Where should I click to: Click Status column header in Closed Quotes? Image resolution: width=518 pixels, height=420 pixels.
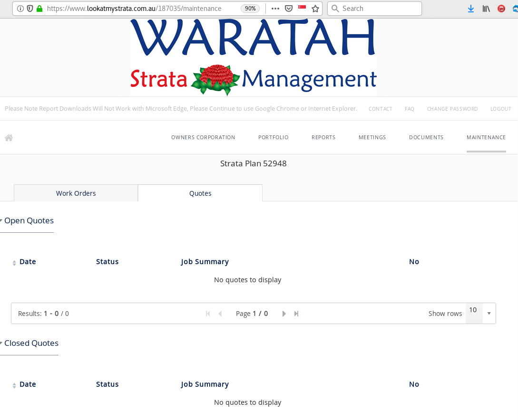pyautogui.click(x=108, y=384)
